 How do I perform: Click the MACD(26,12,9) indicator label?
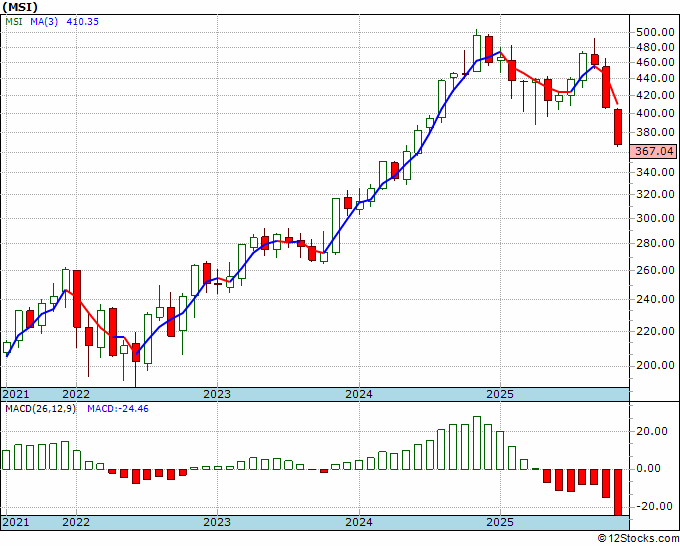pyautogui.click(x=40, y=409)
